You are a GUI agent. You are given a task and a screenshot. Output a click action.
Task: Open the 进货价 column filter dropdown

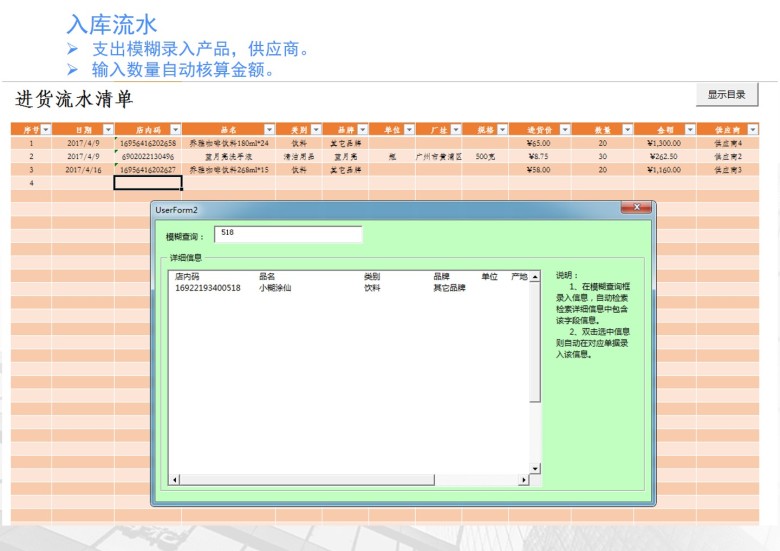coord(565,130)
